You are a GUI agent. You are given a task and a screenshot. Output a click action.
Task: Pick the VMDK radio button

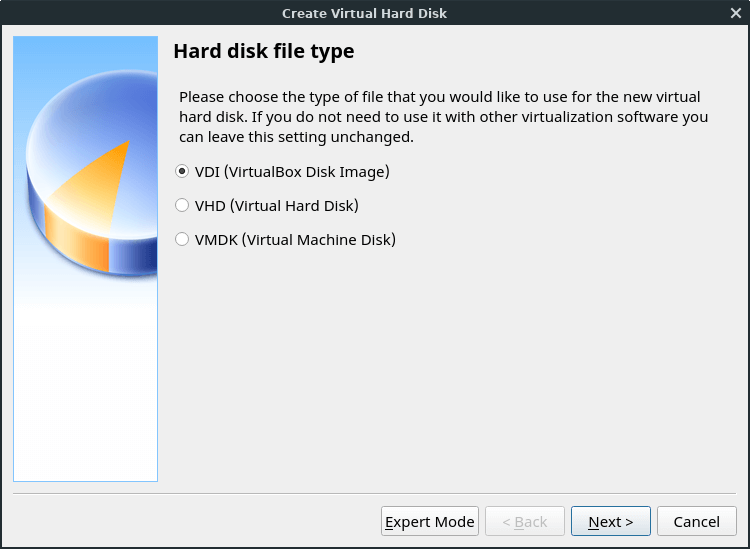tap(182, 240)
